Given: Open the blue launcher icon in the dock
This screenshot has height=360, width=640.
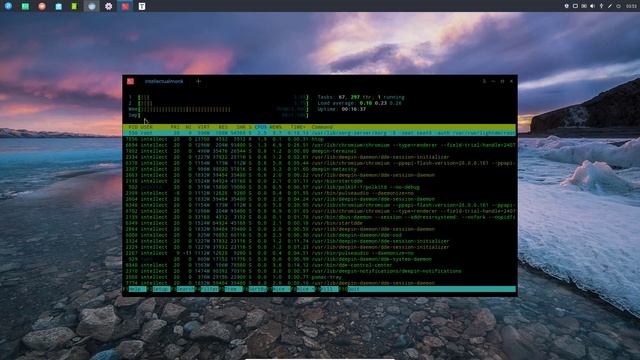Looking at the screenshot, I should 8,6.
